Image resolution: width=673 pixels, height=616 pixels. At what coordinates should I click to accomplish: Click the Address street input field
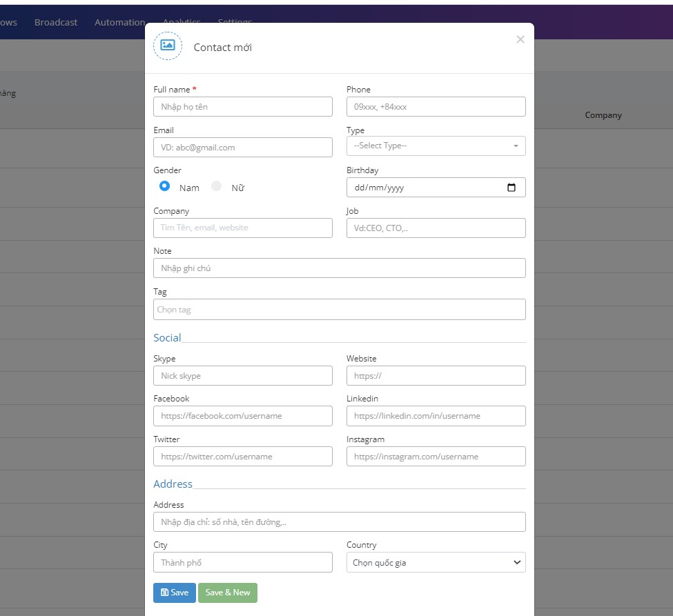[339, 522]
